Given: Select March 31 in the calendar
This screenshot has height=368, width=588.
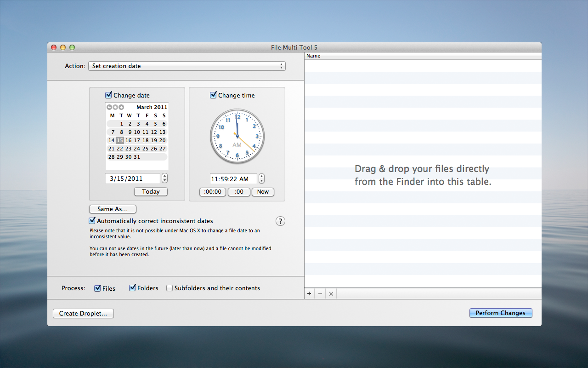Looking at the screenshot, I should pos(137,157).
